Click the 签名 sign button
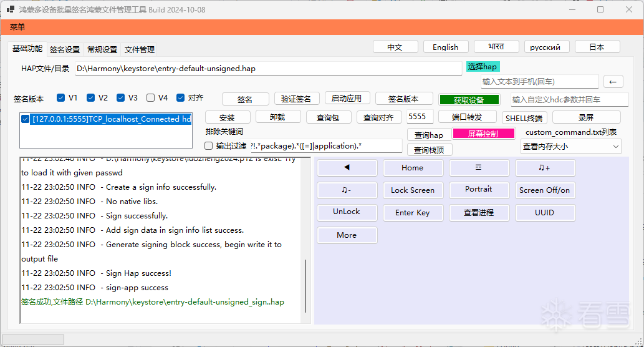The height and width of the screenshot is (347, 644). [245, 99]
